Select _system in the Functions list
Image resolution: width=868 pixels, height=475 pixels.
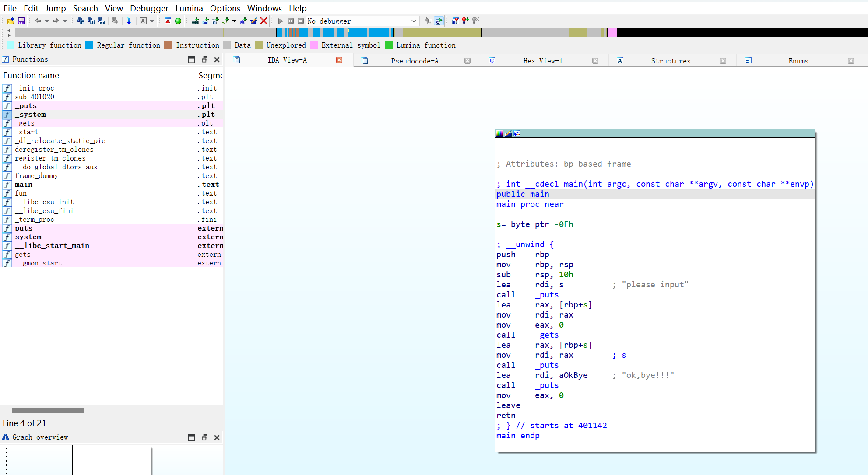(112, 115)
